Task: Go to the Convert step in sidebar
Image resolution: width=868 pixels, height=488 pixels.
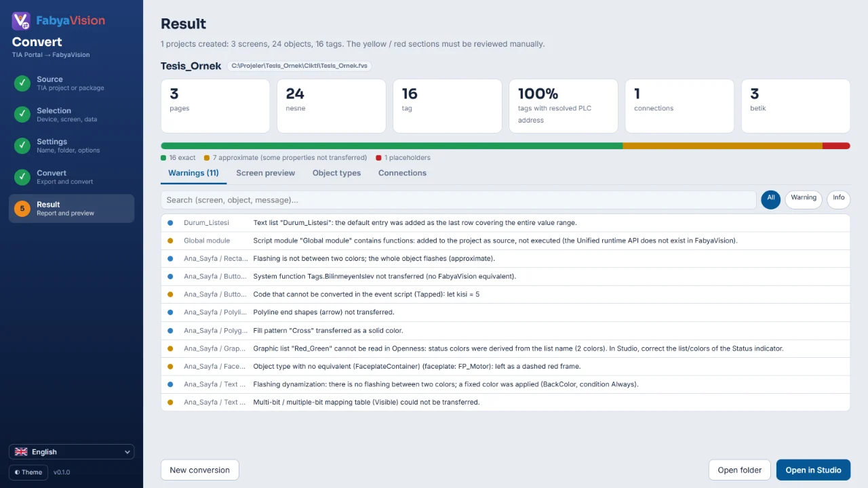Action: click(x=71, y=177)
